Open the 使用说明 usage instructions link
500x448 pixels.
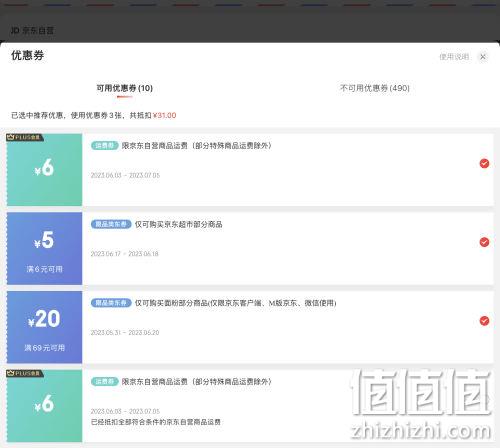click(x=454, y=57)
